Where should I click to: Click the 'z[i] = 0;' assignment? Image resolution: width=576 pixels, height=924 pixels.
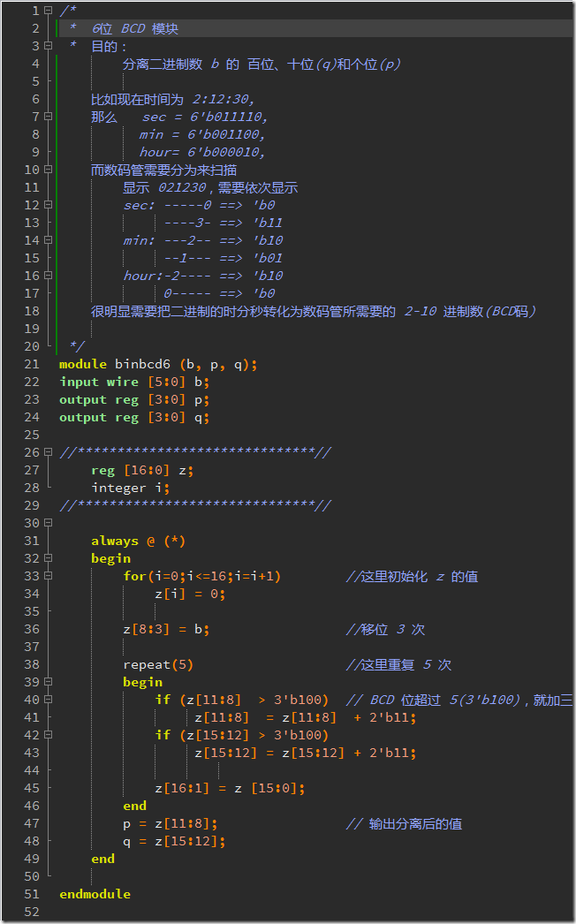190,594
